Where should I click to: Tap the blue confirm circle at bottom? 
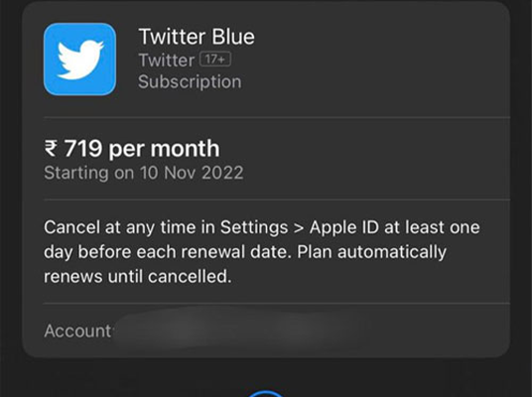coord(266,394)
